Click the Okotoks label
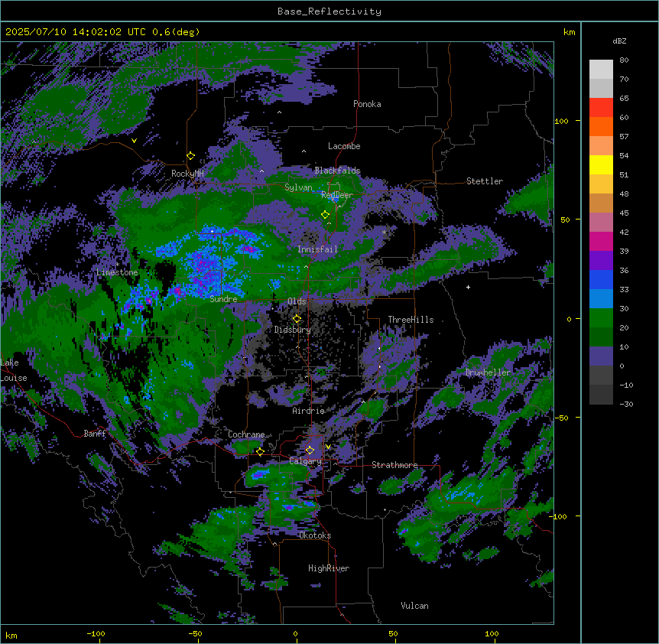 click(x=315, y=535)
